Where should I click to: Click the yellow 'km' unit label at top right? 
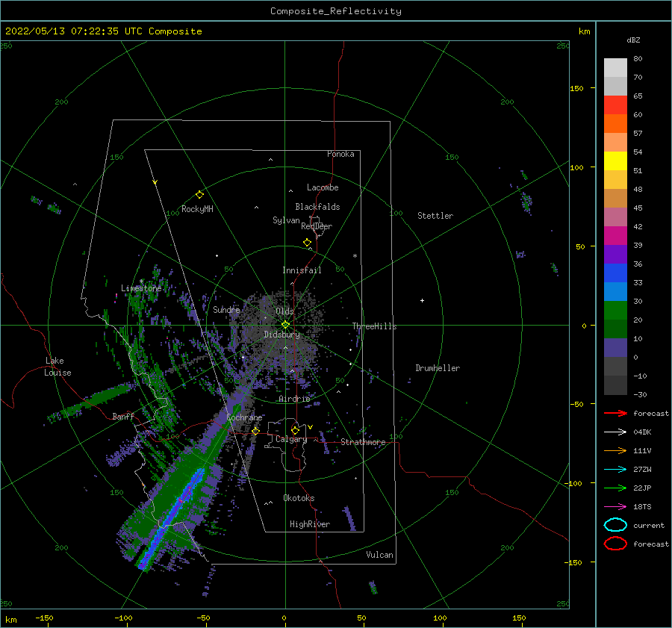(584, 31)
